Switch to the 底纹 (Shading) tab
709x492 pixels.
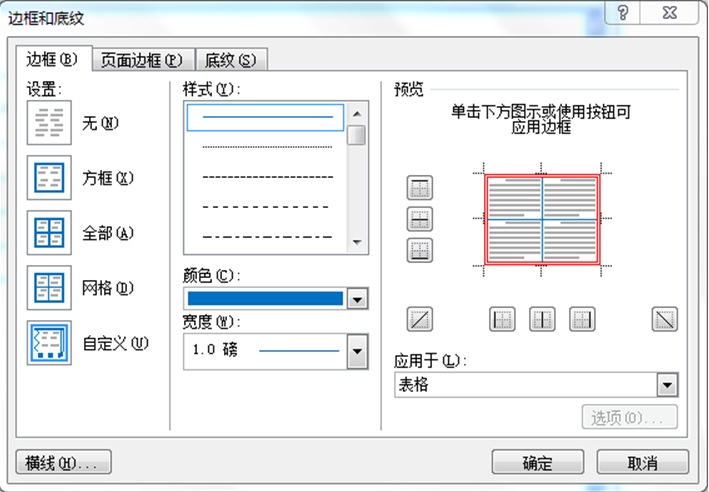[231, 60]
